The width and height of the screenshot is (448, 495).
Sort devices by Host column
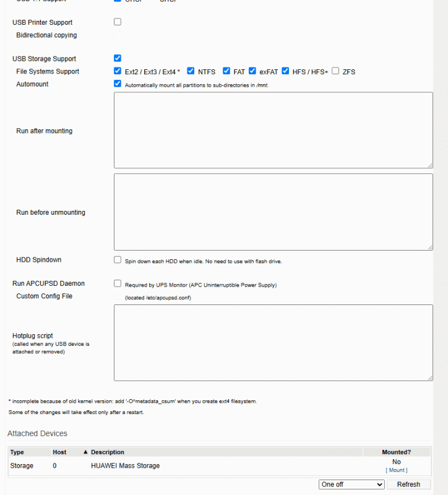[59, 452]
